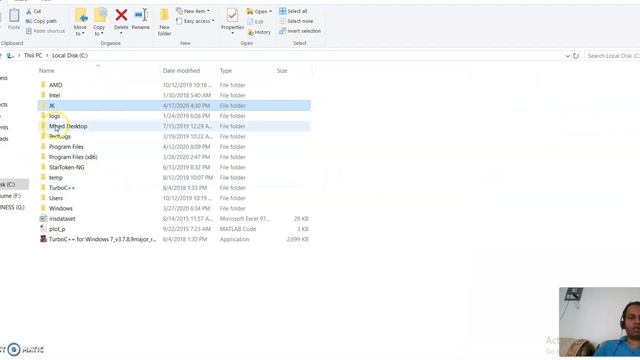Click the 29 KB size of irisdataset
The height and width of the screenshot is (360, 640).
301,219
